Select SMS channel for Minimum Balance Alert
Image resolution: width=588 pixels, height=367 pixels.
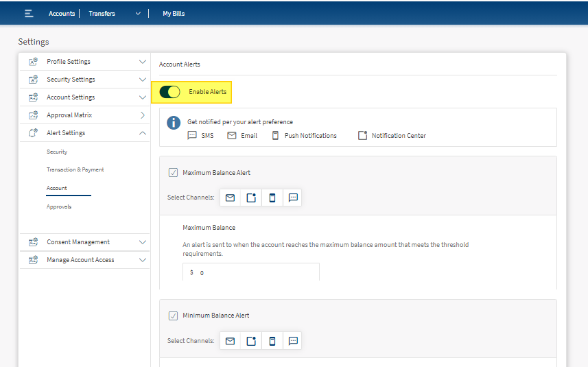pos(293,341)
